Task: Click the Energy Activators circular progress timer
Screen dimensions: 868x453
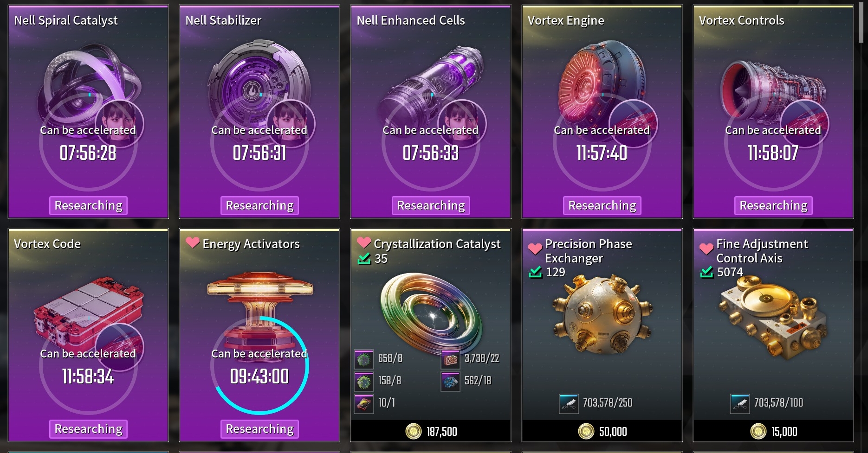Action: click(259, 365)
